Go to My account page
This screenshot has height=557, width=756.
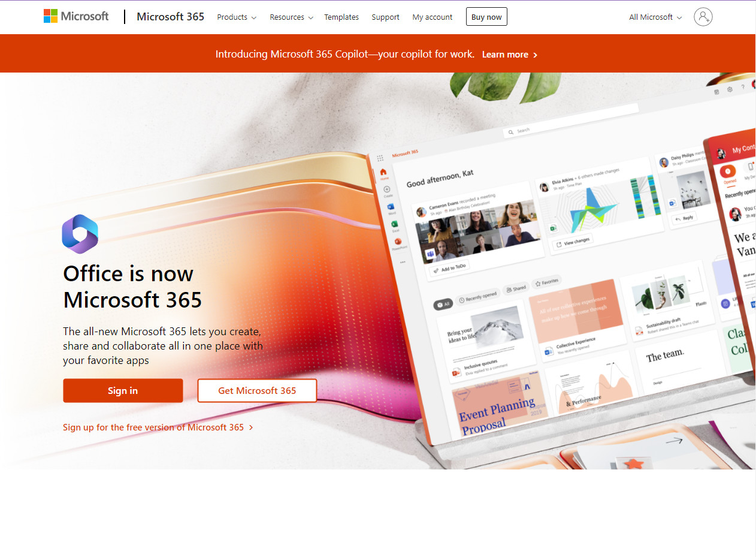click(433, 17)
